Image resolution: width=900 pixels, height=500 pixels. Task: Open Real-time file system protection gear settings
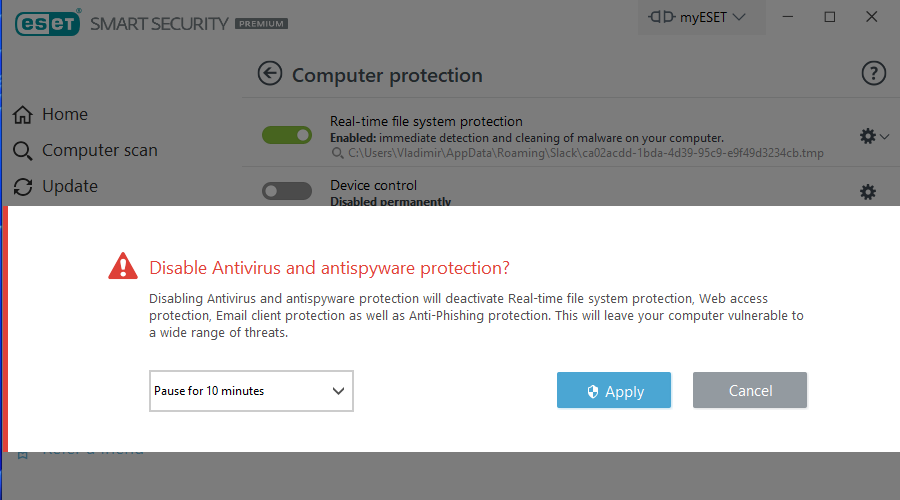867,135
